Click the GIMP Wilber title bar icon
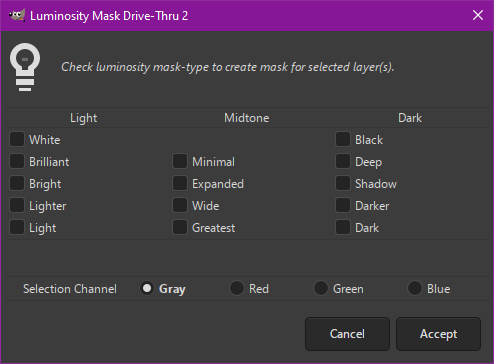The image size is (494, 364). pos(17,15)
